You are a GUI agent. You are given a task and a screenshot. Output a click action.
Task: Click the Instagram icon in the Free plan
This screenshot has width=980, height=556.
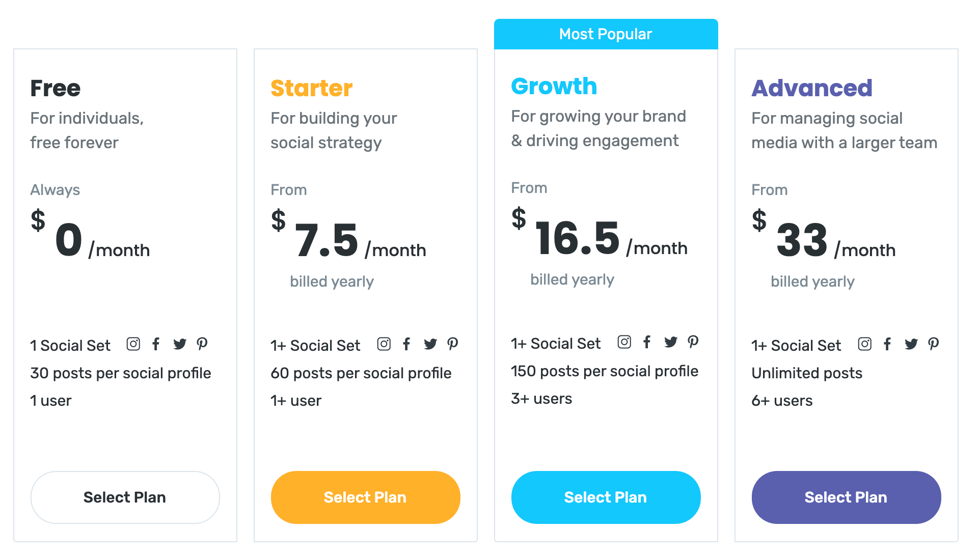(x=132, y=344)
